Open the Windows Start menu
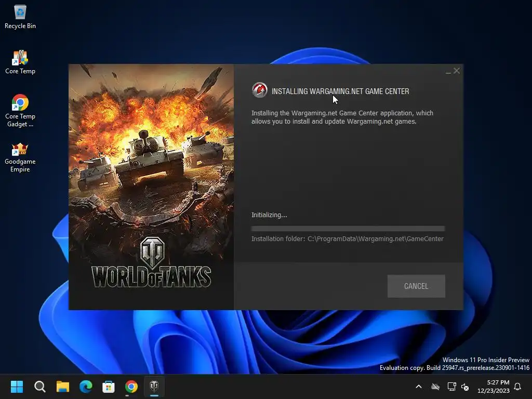This screenshot has width=532, height=399. click(17, 387)
